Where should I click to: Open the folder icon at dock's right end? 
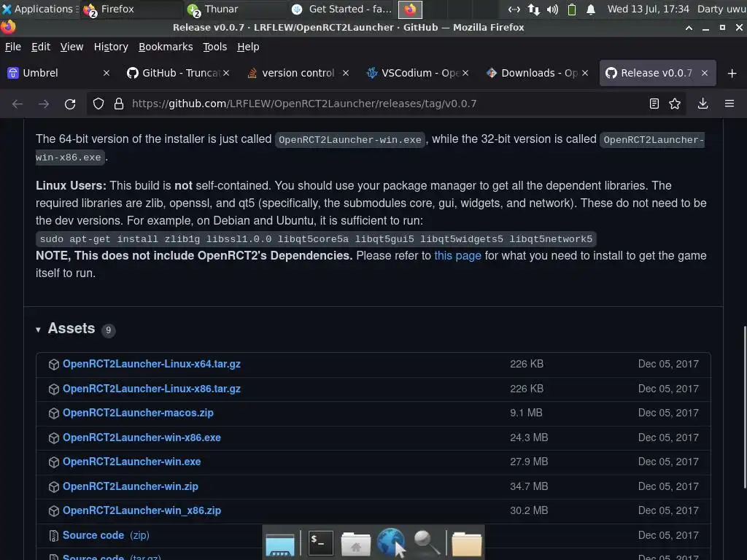point(466,544)
